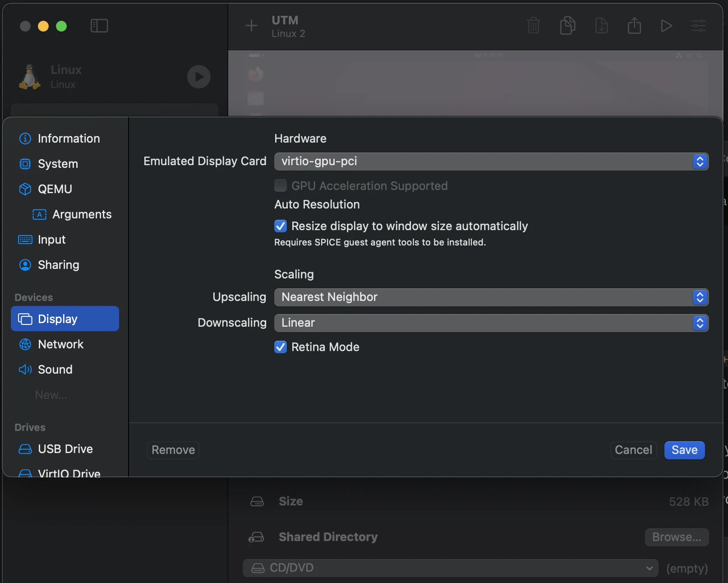Screen dimensions: 728x583
Task: Click Browse... for Shared Directory
Action: (x=677, y=537)
